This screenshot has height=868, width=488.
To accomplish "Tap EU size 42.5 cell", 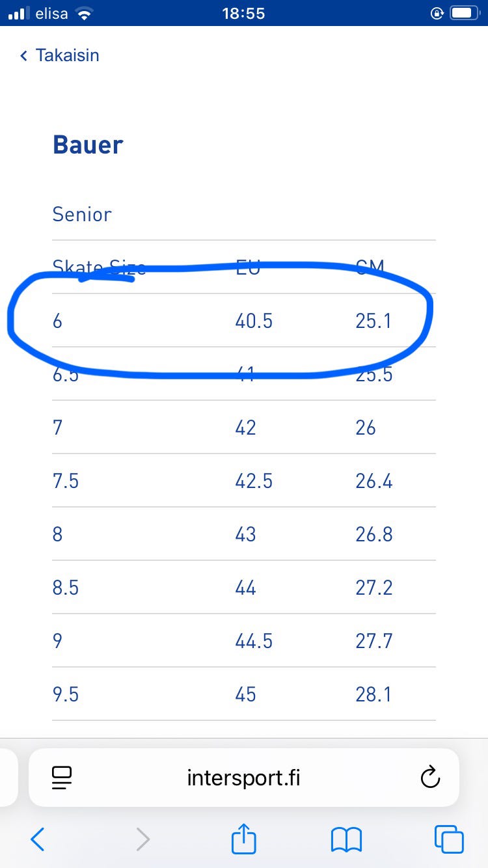I will pyautogui.click(x=254, y=481).
